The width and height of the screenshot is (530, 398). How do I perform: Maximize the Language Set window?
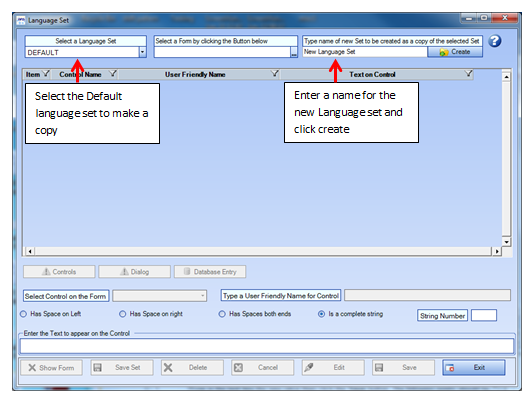tap(484, 18)
